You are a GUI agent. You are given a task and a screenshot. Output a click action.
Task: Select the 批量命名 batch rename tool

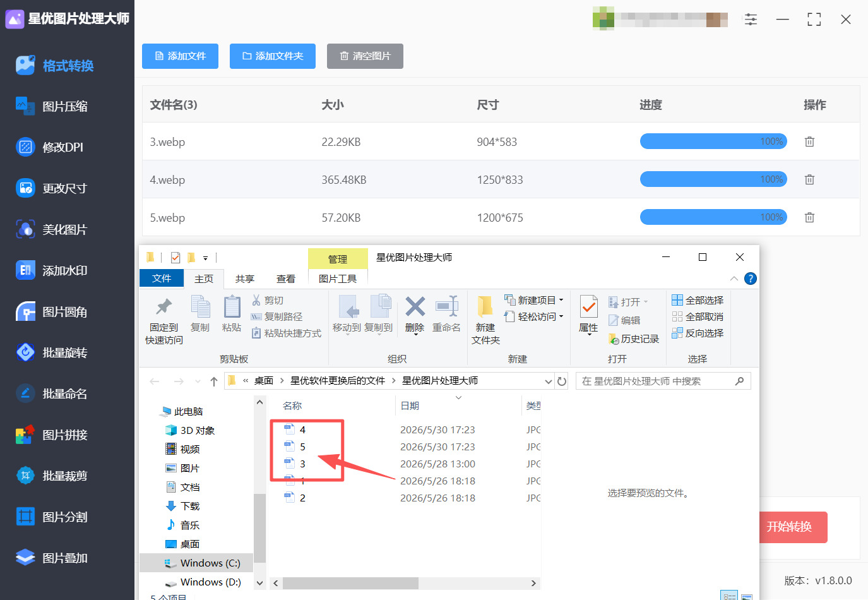click(x=52, y=393)
